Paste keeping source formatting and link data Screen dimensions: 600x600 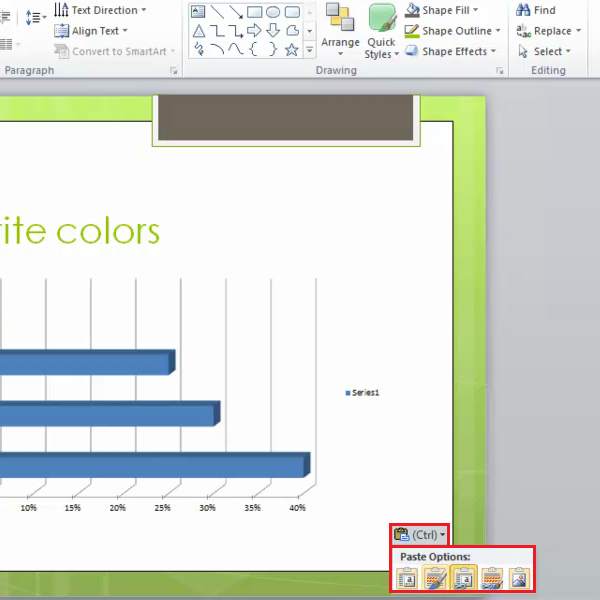(492, 578)
